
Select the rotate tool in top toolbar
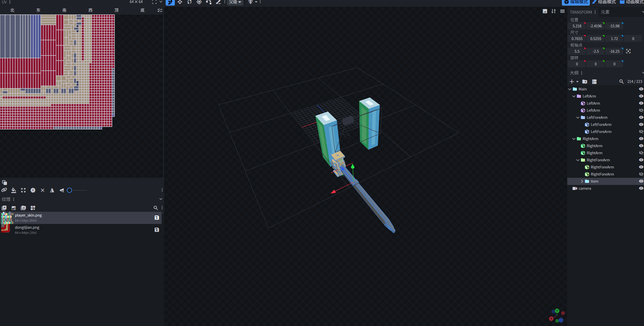tap(190, 2)
